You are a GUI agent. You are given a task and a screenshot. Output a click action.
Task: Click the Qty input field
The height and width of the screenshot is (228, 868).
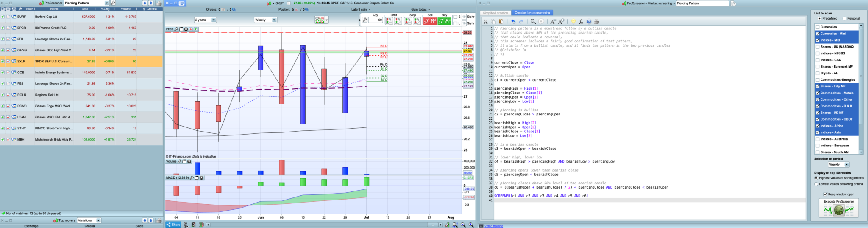click(x=376, y=20)
